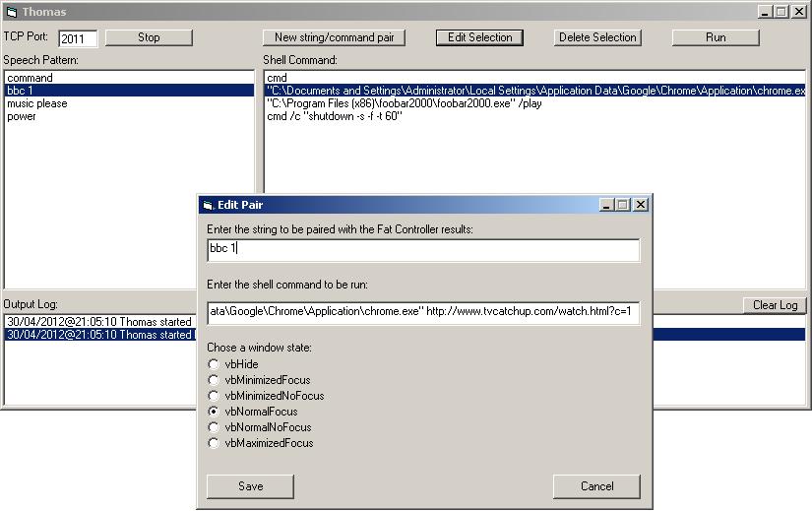Click the Stop button next to TCP Port

coord(149,37)
